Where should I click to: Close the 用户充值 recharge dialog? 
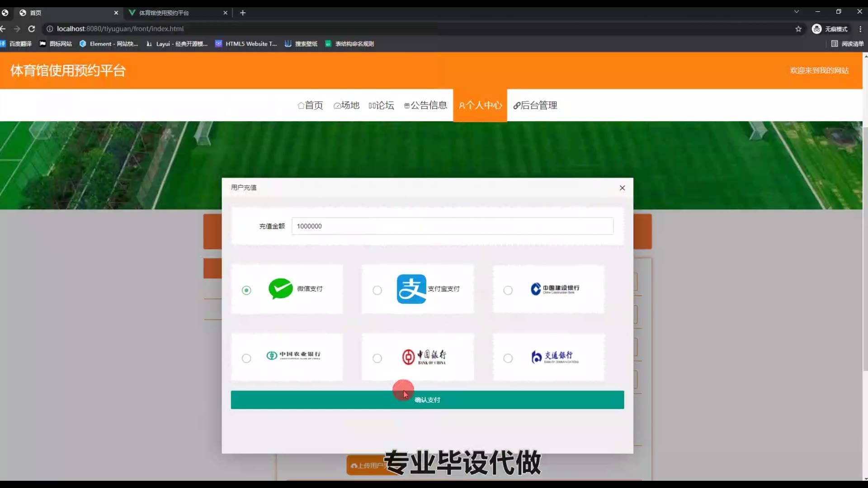tap(622, 188)
